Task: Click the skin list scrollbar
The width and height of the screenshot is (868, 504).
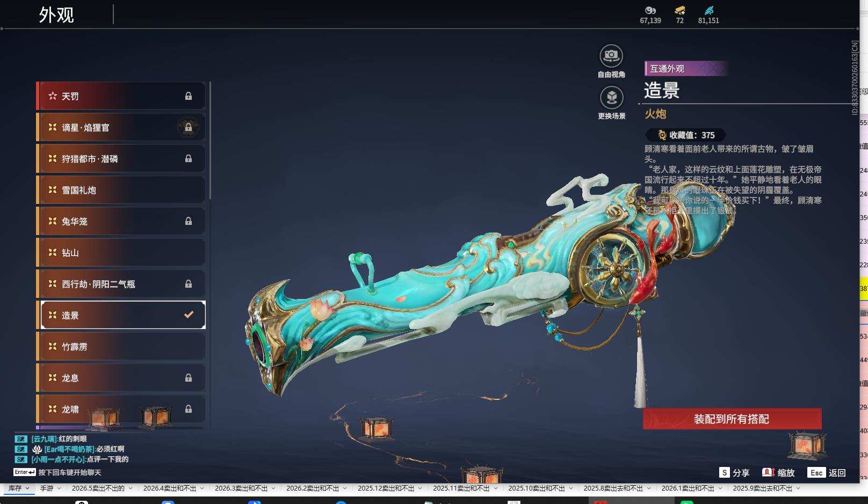Action: click(x=210, y=141)
